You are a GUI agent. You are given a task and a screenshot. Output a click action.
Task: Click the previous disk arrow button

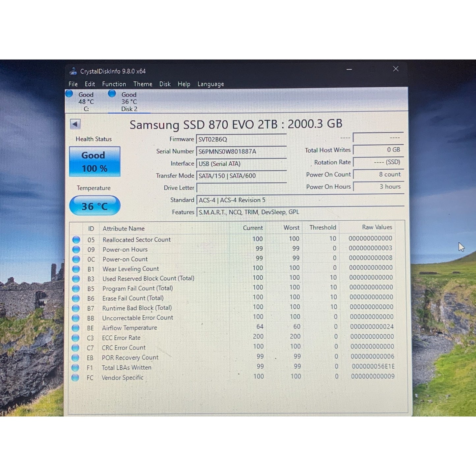[75, 124]
